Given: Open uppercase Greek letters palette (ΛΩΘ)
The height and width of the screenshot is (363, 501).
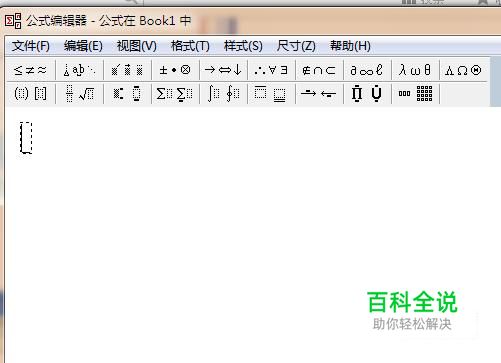Looking at the screenshot, I should pos(463,70).
